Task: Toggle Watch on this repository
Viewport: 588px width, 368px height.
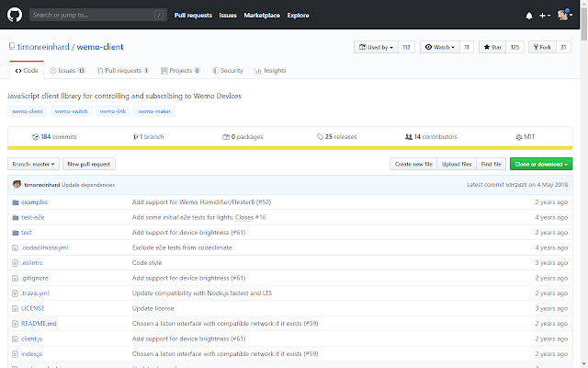Action: [x=438, y=47]
